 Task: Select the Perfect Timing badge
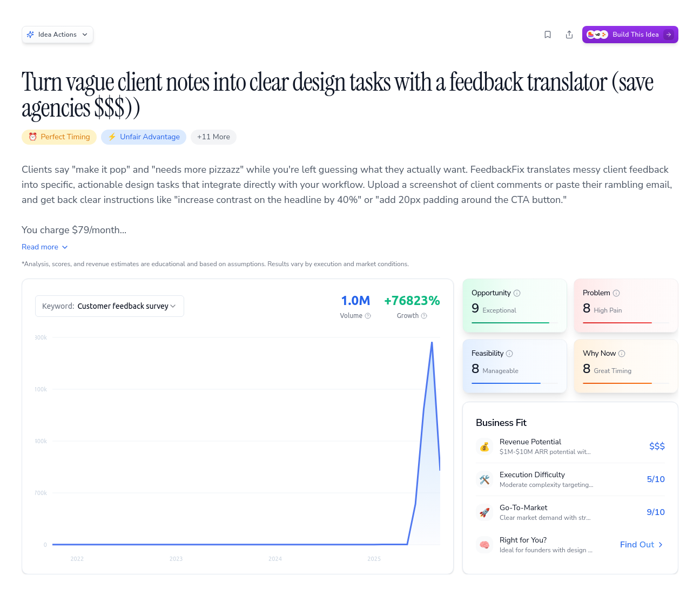coord(59,137)
